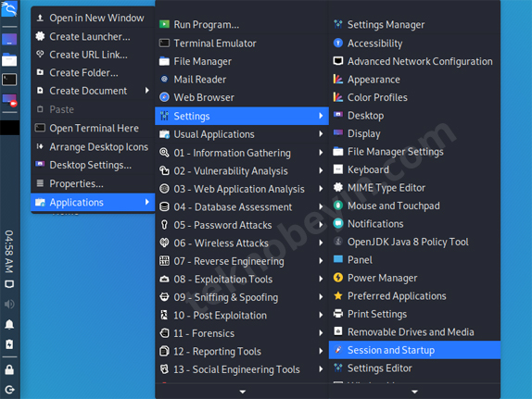Select Arrange Desktop Icons
532x399 pixels.
coord(93,147)
